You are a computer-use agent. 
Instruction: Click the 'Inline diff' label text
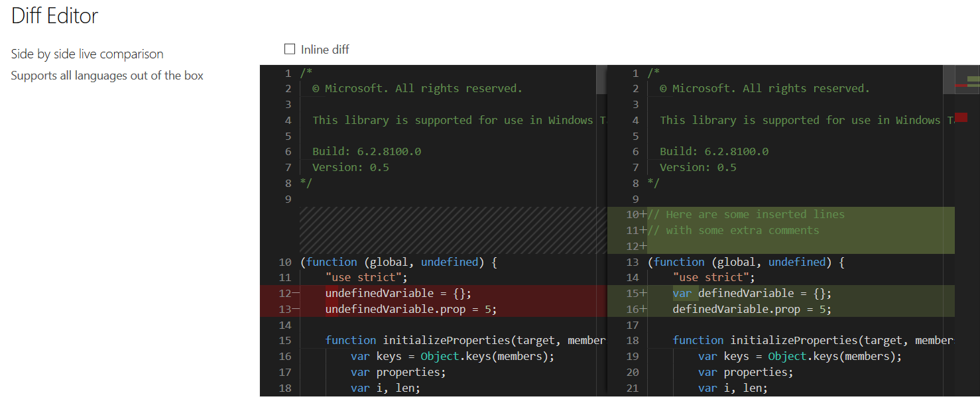click(325, 49)
